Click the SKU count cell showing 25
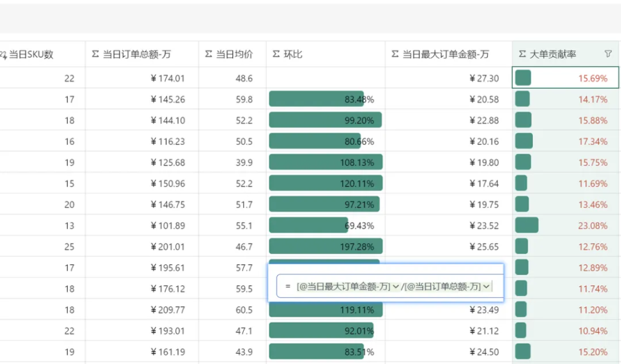 click(42, 246)
